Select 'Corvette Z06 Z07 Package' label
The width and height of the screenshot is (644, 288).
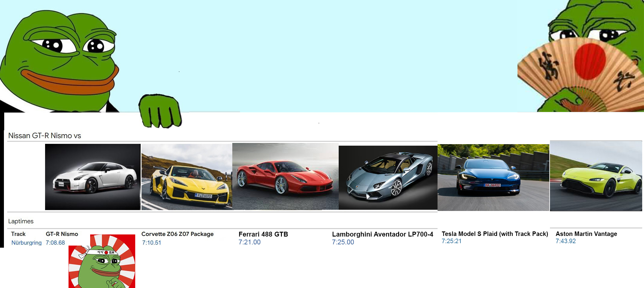click(x=177, y=234)
